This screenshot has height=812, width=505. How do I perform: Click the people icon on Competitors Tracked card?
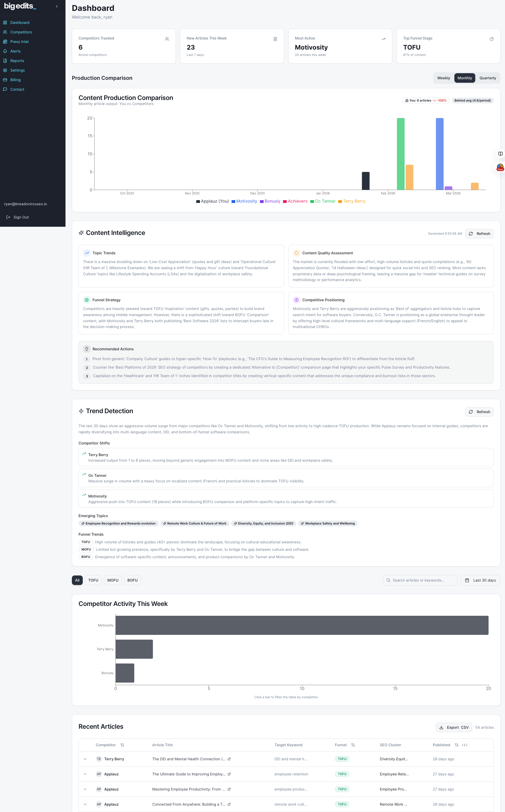pos(167,39)
